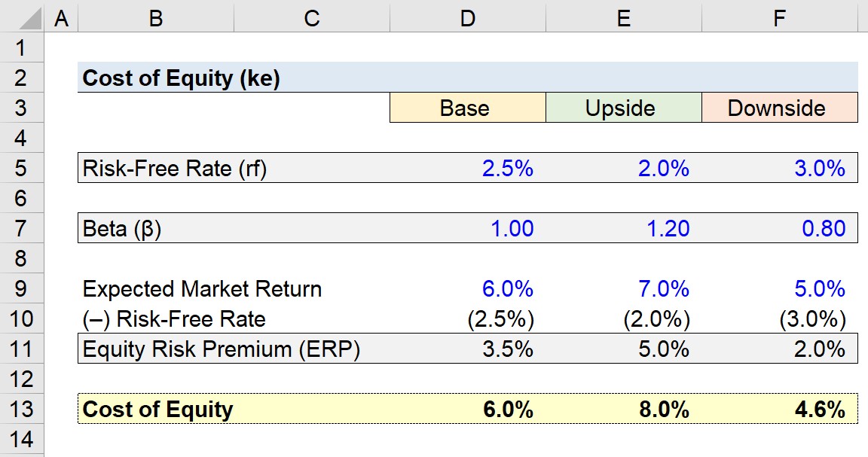868x457 pixels.
Task: Select Upside beta value 1.20
Action: pyautogui.click(x=624, y=228)
